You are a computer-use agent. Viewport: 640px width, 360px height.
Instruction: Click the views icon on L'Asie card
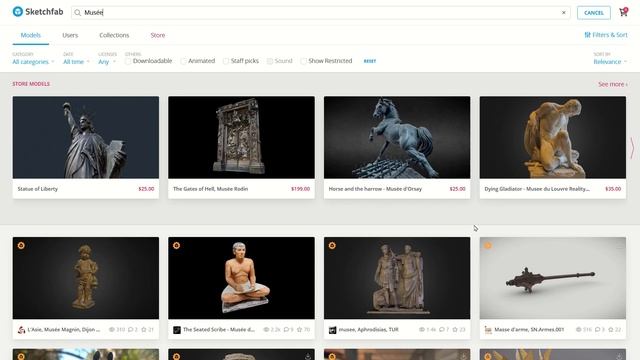pos(111,329)
